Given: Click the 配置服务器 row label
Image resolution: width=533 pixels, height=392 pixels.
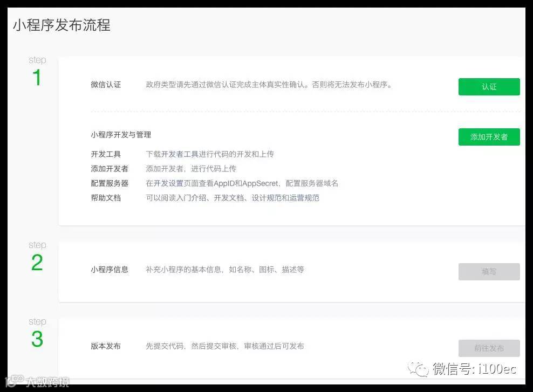Looking at the screenshot, I should (x=110, y=183).
